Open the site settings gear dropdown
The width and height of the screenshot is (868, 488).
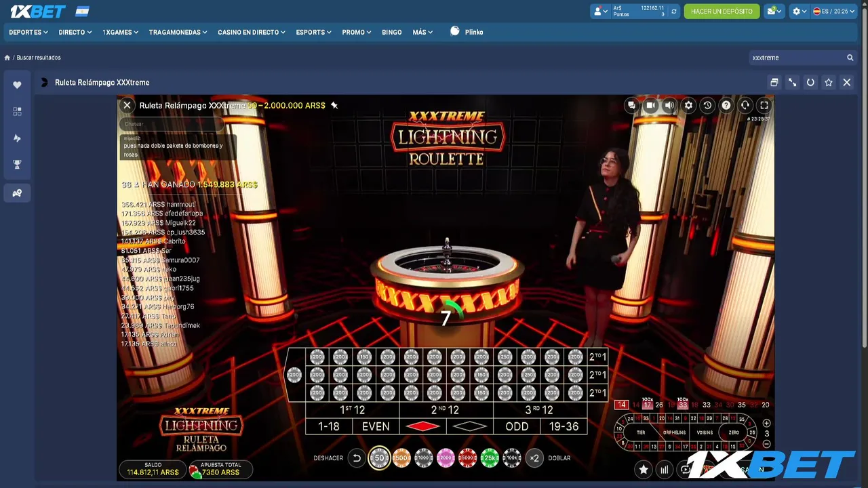(800, 12)
